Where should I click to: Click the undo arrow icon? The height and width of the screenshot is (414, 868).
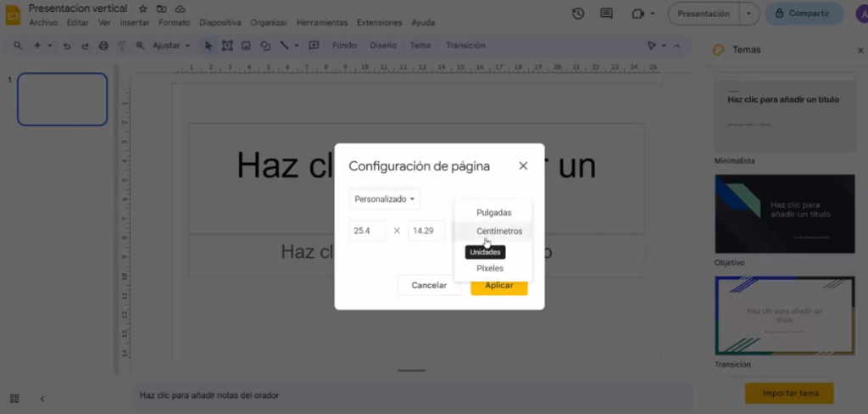[67, 46]
